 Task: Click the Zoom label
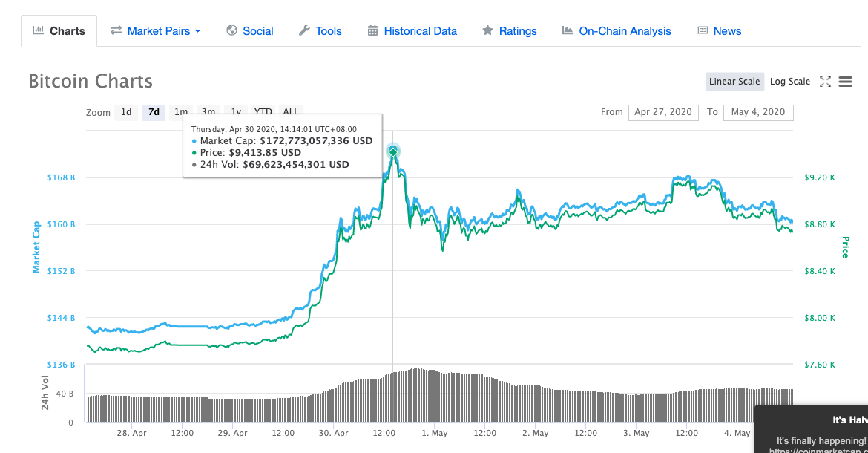[98, 112]
